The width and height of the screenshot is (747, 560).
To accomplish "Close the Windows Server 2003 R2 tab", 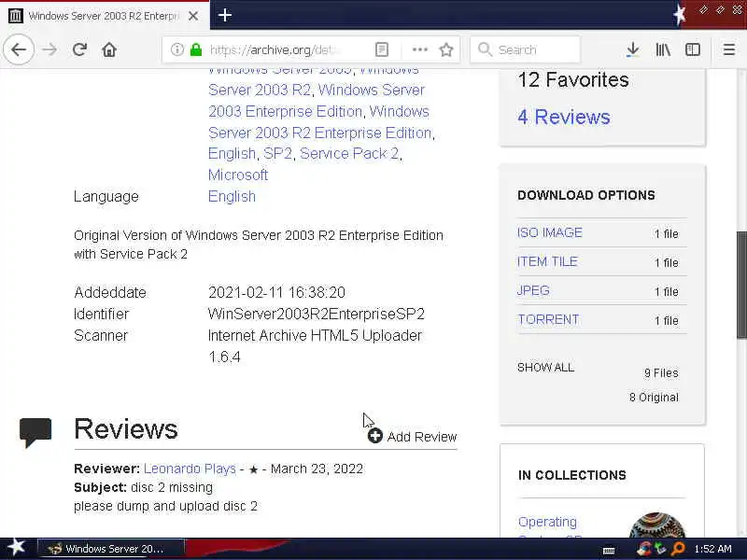I will point(193,16).
